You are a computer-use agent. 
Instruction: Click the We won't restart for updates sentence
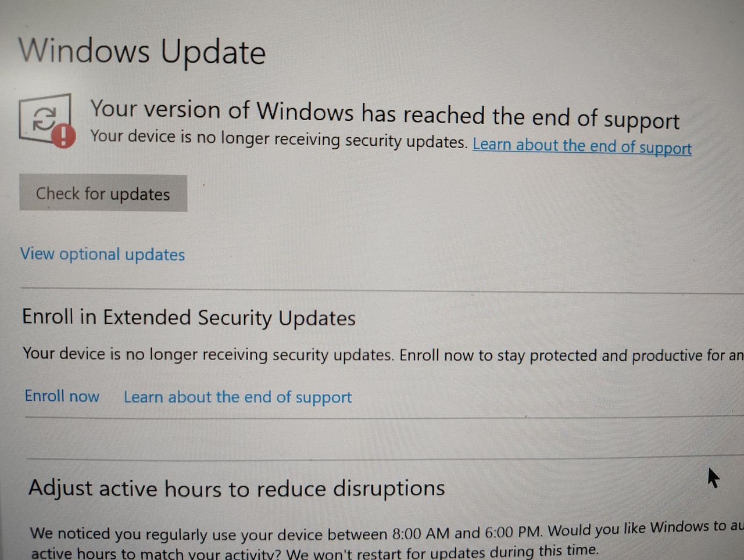coord(442,552)
